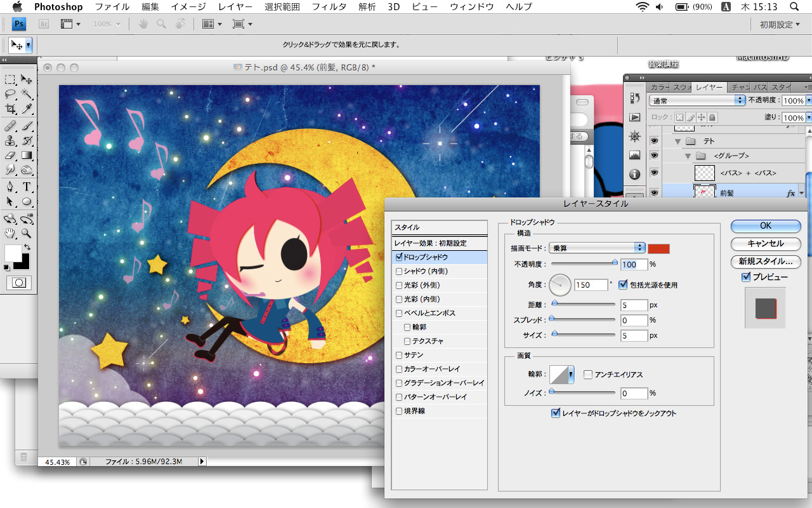Open the 塗り fill dropdown arrow
The image size is (812, 508).
coord(808,117)
